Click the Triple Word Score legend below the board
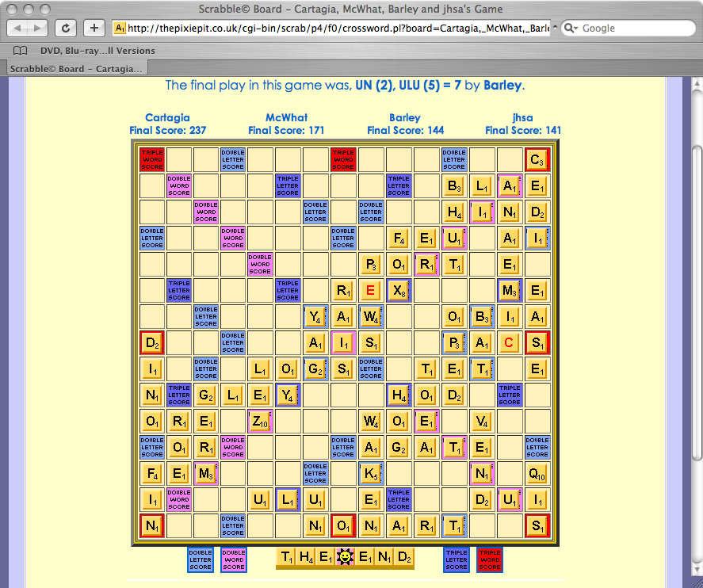Viewport: 703px width, 588px height. pos(490,559)
